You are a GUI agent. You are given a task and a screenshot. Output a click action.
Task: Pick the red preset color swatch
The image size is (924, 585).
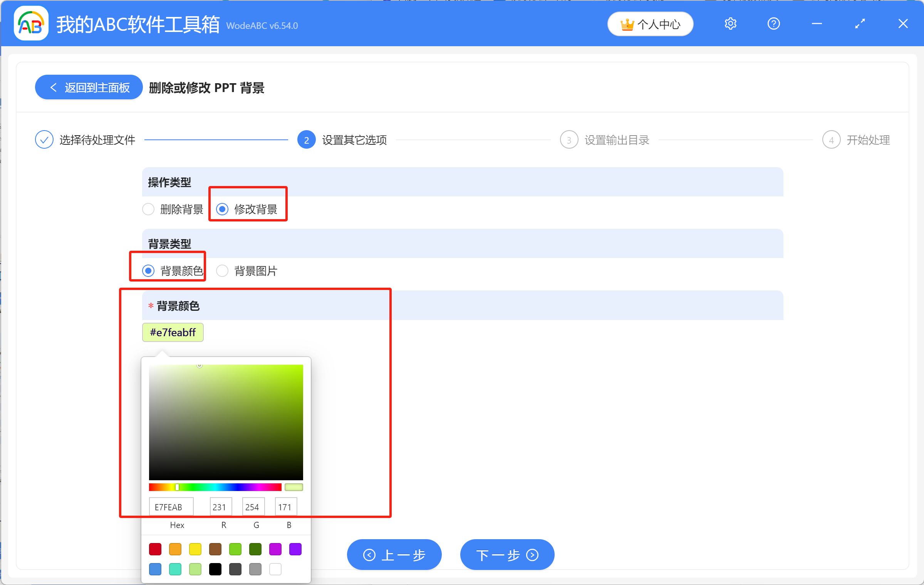coord(155,549)
